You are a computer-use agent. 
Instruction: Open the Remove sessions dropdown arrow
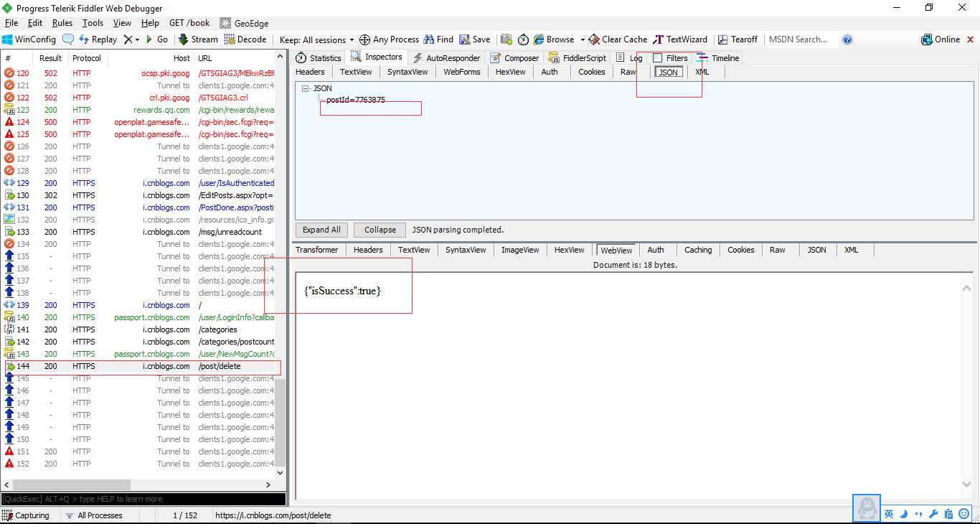coord(137,39)
